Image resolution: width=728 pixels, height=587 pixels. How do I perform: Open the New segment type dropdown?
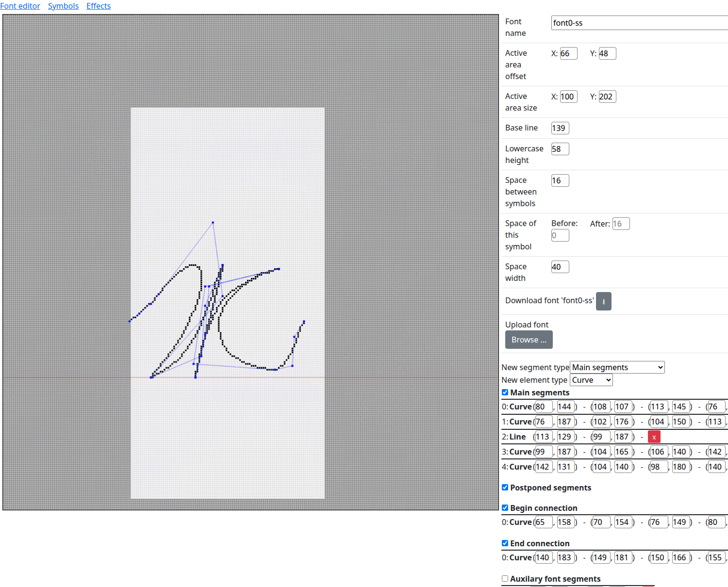(617, 367)
